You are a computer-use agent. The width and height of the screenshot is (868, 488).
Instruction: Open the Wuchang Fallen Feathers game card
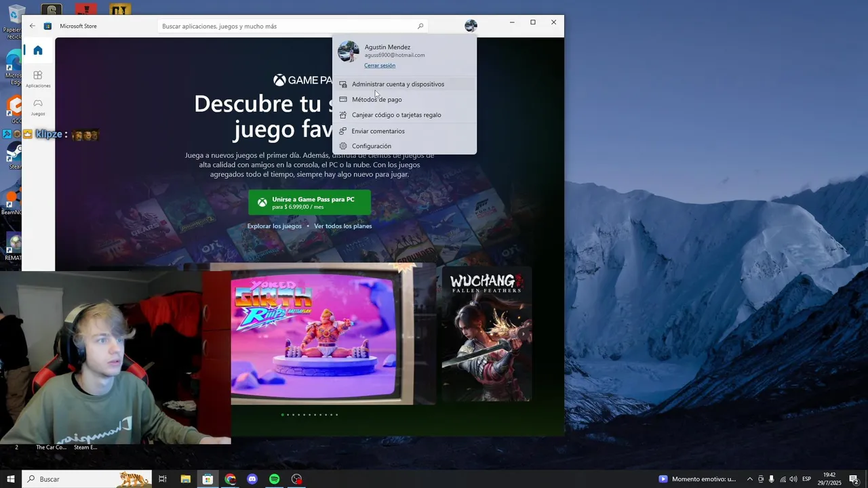(486, 334)
